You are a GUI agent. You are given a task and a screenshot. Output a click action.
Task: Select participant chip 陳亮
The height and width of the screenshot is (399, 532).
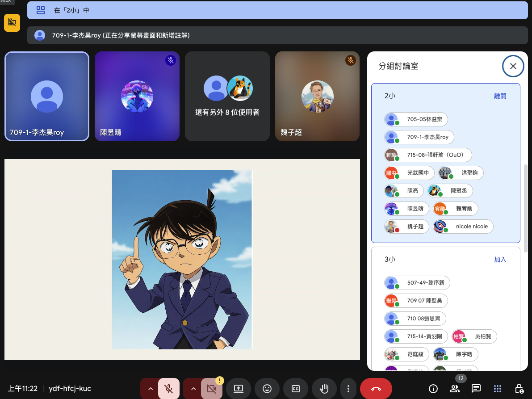404,191
